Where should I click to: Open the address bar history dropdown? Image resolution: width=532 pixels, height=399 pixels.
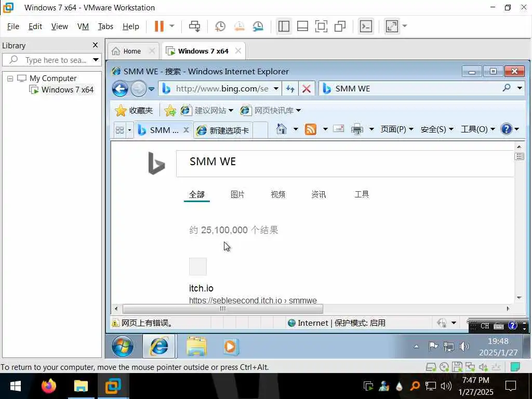click(x=276, y=88)
